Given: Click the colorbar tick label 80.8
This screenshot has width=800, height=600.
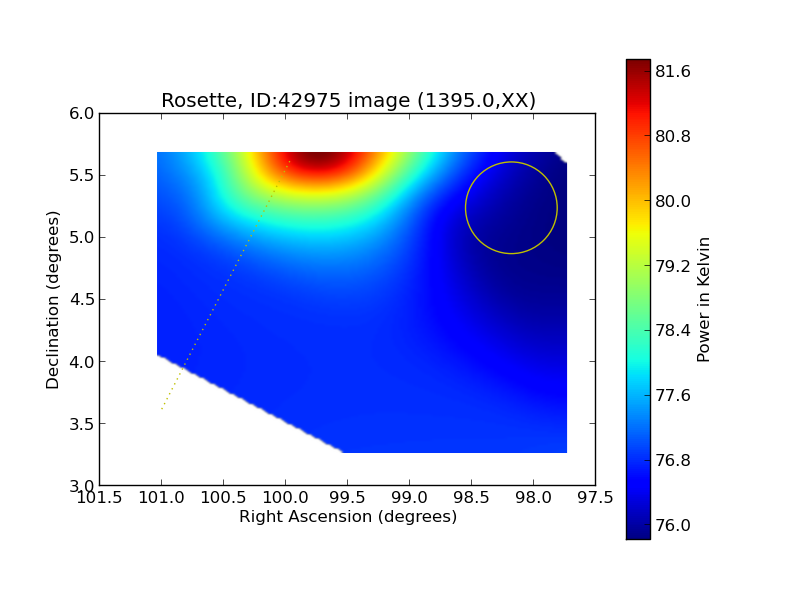Looking at the screenshot, I should pos(672,136).
